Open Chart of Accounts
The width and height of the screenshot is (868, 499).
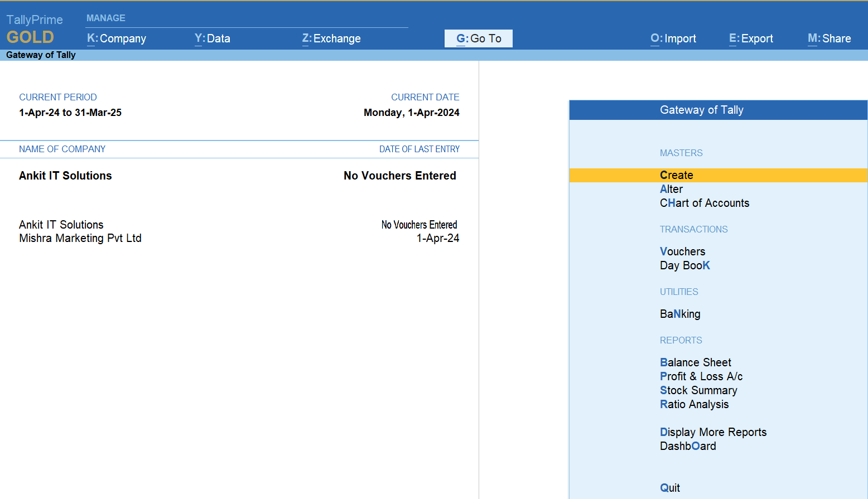click(705, 203)
